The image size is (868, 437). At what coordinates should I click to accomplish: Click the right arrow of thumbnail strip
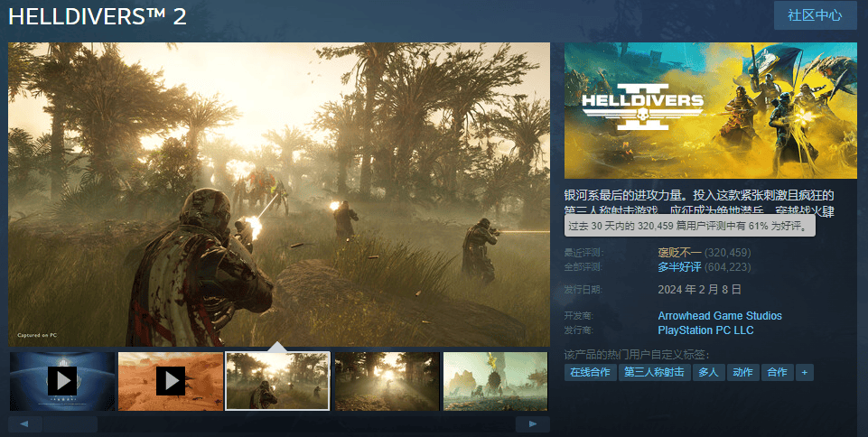(533, 424)
